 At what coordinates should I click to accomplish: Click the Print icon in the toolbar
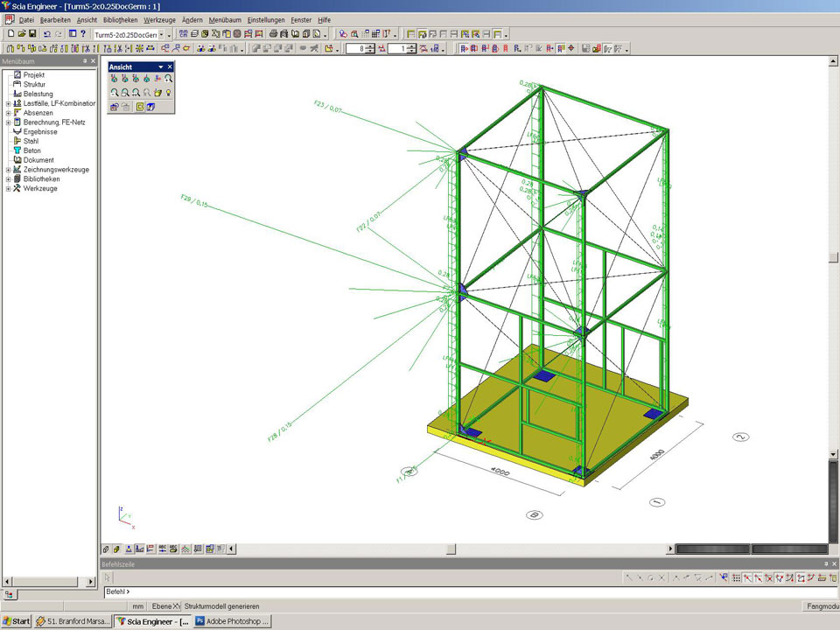pyautogui.click(x=273, y=33)
